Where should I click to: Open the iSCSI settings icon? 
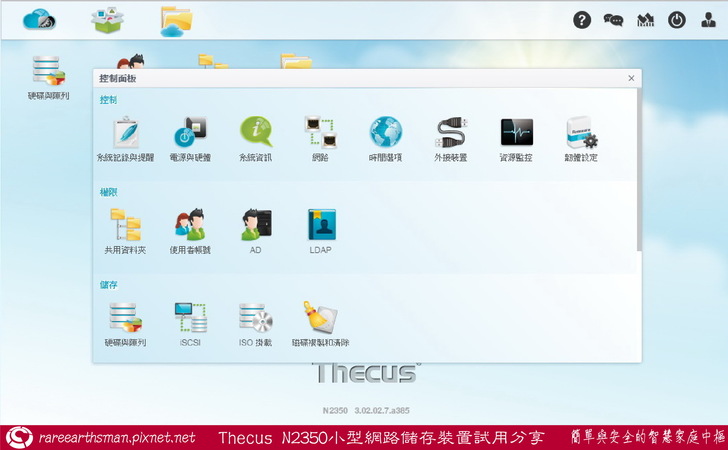point(190,324)
